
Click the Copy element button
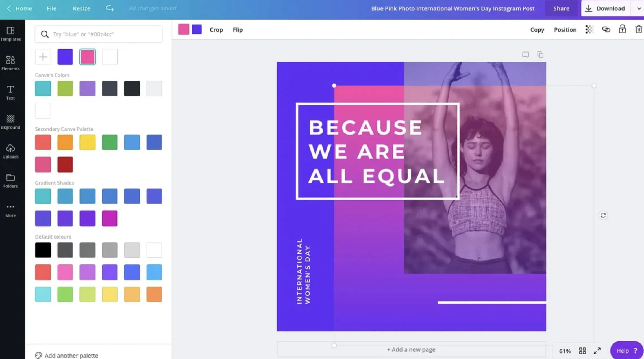[x=537, y=29]
